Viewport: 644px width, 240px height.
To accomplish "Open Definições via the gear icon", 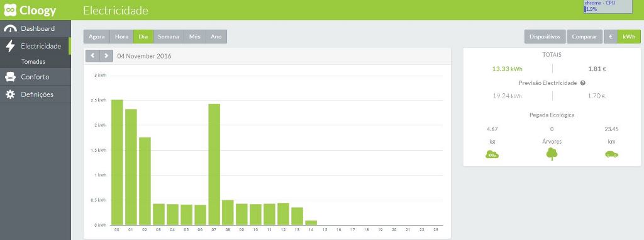I will click(x=10, y=94).
